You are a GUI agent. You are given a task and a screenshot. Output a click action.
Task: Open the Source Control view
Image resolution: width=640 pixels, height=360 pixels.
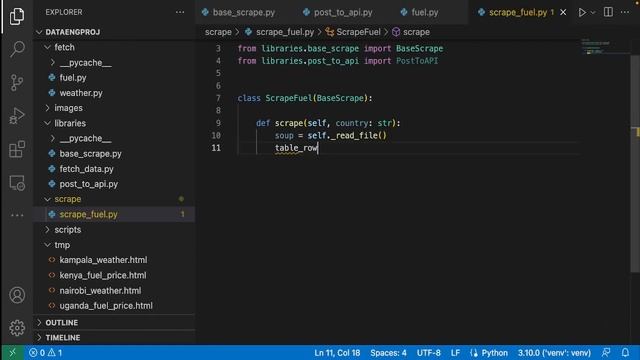17,82
